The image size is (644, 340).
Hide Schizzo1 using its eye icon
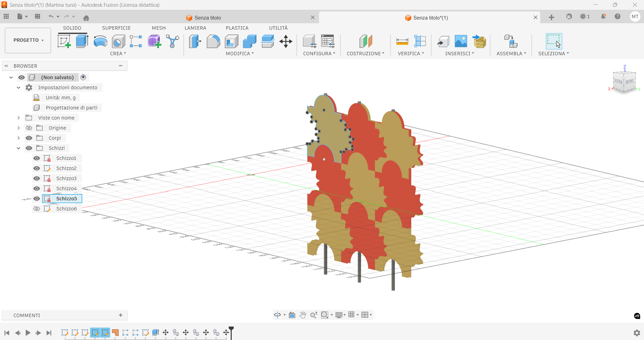tap(37, 158)
